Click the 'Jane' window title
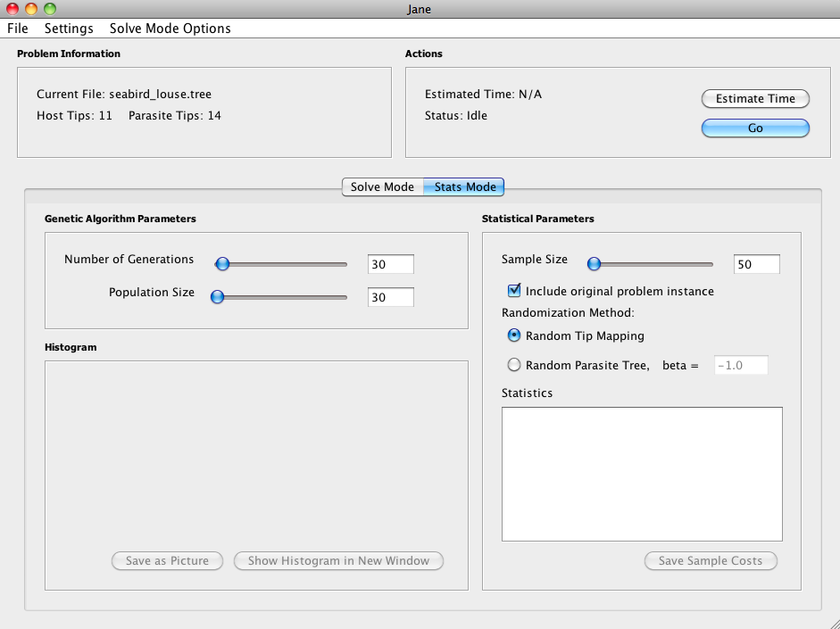Screen dimensions: 840x629 coord(419,9)
